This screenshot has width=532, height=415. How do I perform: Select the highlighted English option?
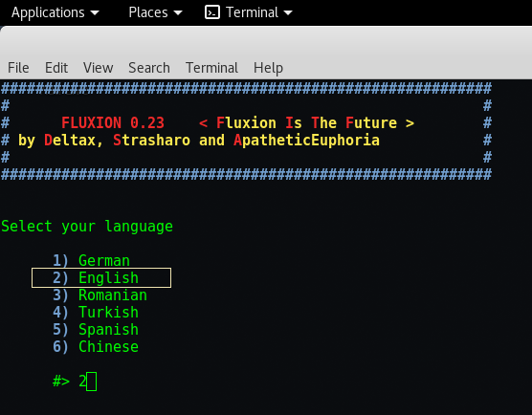(x=101, y=278)
